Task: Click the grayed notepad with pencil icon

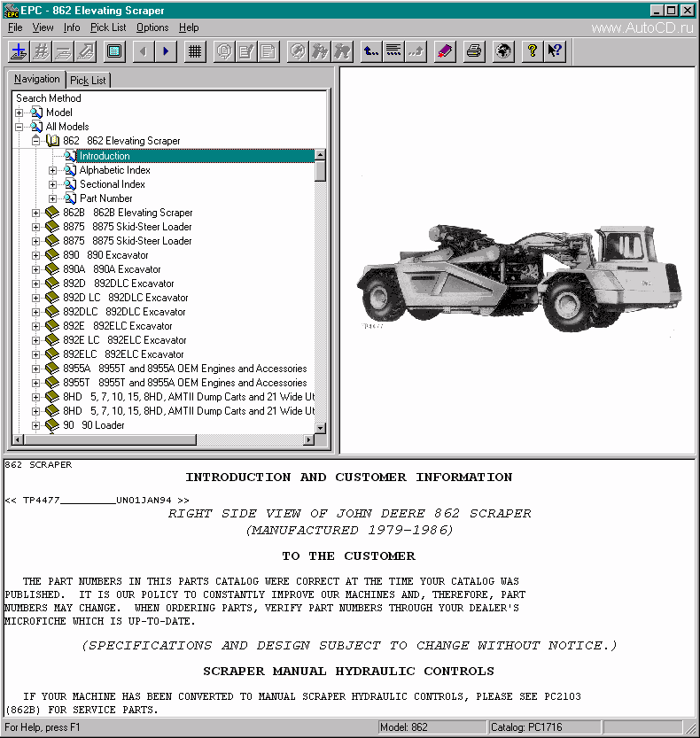Action: pos(246,51)
